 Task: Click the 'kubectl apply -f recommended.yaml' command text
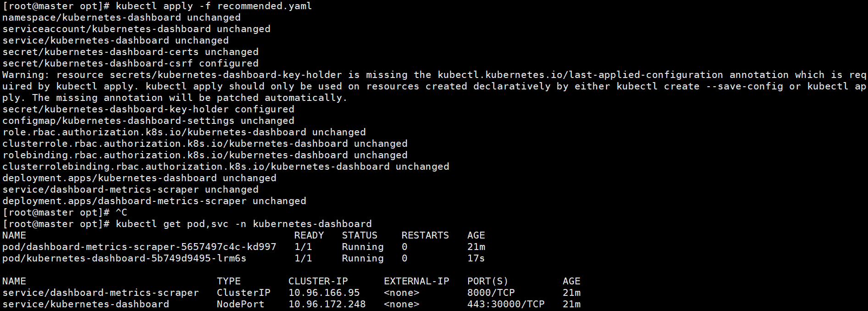214,6
